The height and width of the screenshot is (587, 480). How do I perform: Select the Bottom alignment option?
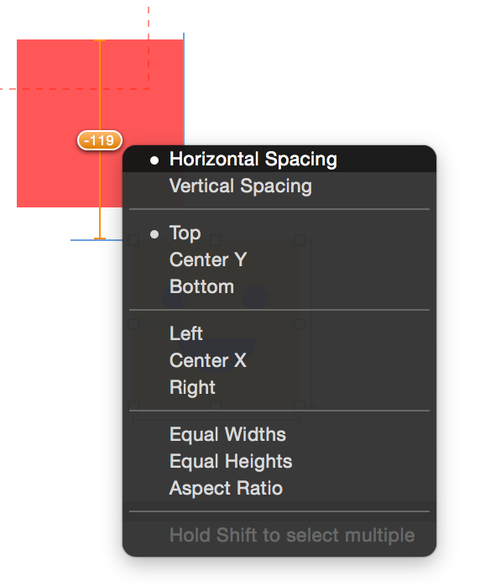click(x=279, y=287)
